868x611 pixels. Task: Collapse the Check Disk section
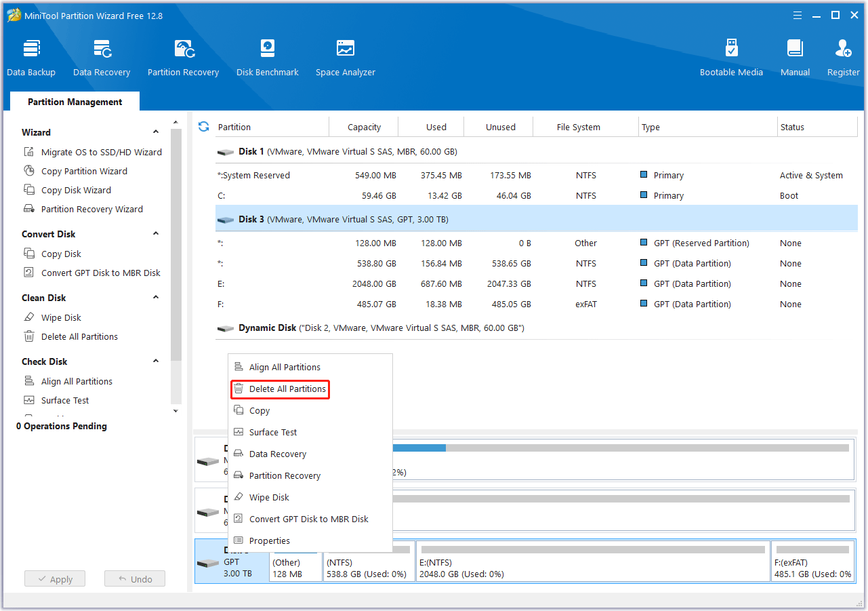(156, 361)
